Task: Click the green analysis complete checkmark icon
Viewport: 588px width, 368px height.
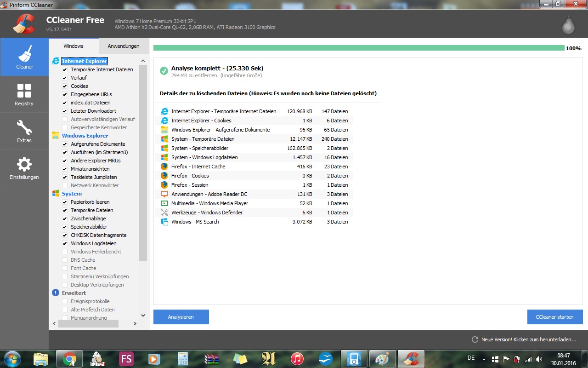Action: pos(164,71)
